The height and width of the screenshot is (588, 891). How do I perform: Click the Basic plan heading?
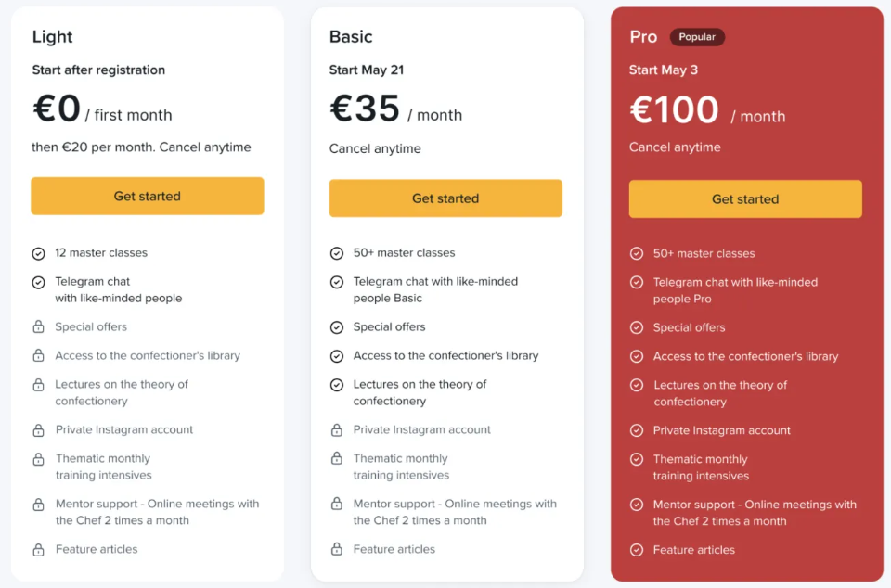[x=351, y=37]
